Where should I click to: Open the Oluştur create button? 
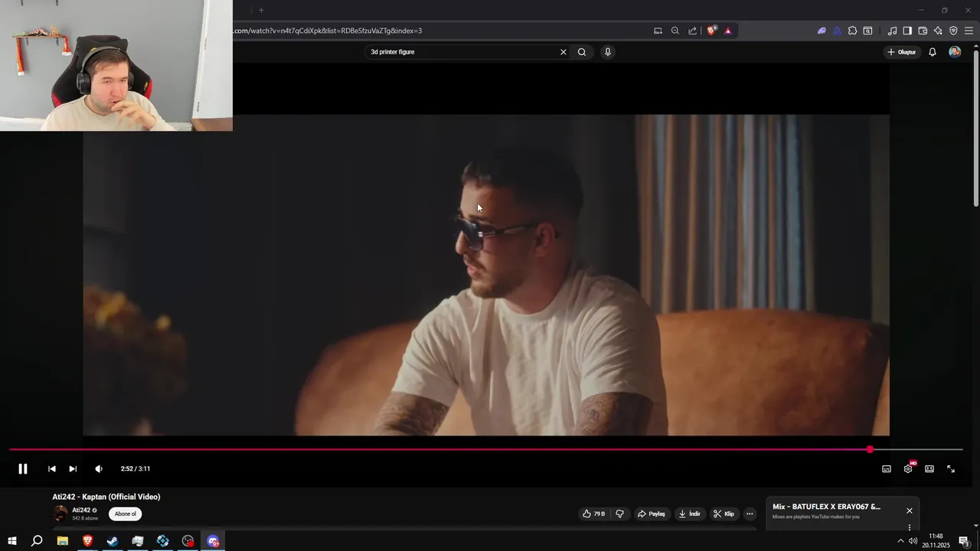[902, 52]
